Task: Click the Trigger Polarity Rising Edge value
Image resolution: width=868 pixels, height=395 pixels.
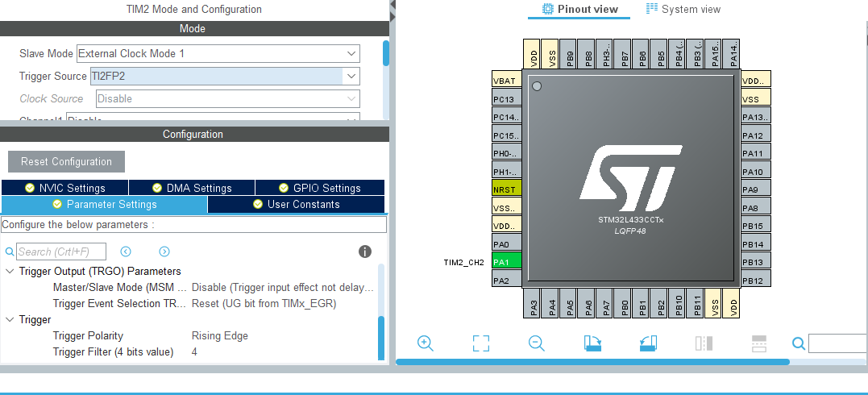Action: pyautogui.click(x=220, y=335)
